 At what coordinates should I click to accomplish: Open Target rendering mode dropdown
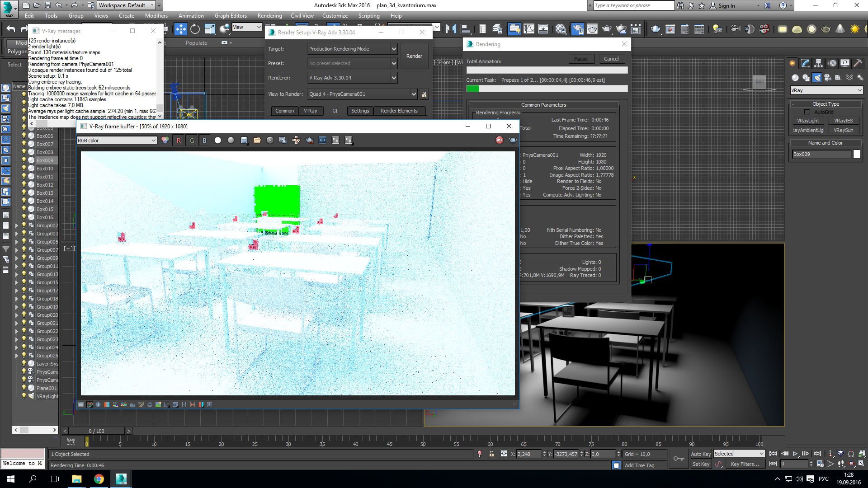(x=352, y=49)
